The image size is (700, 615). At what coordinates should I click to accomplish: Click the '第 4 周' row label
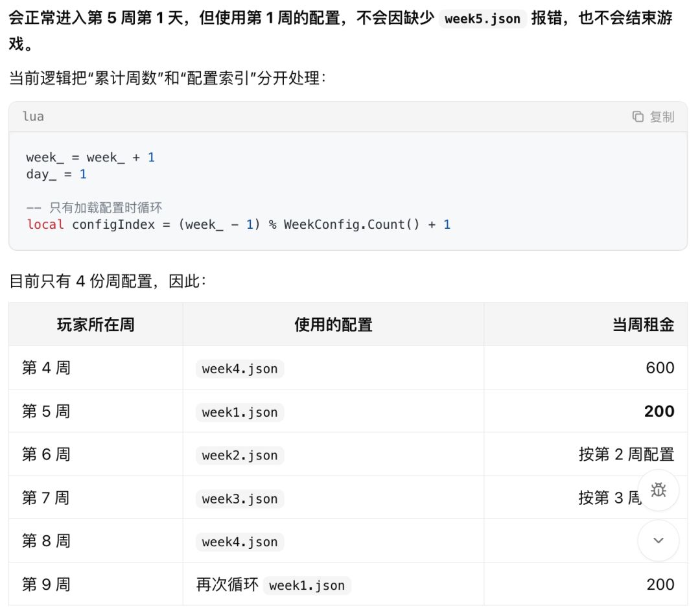(47, 367)
